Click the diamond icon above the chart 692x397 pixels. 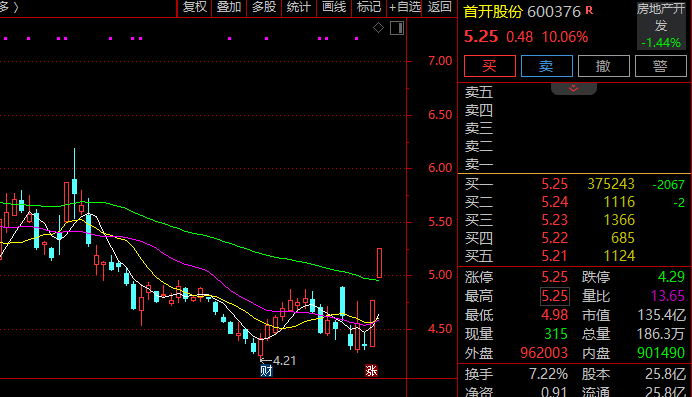[x=378, y=28]
